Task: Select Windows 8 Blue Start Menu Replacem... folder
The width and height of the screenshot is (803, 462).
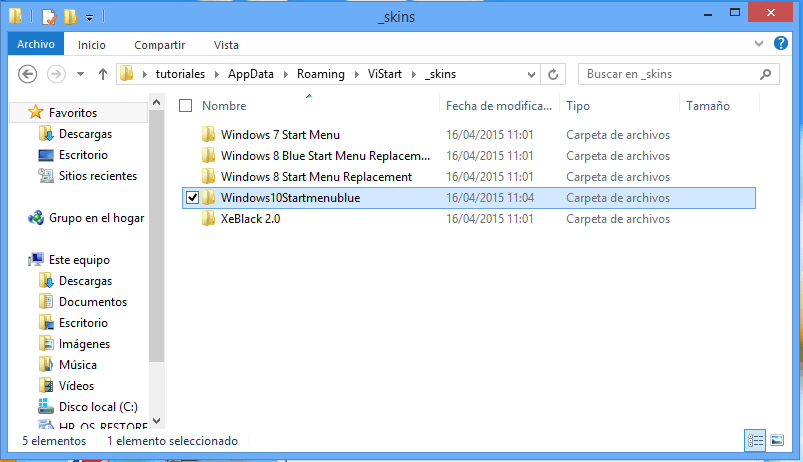Action: coord(325,156)
